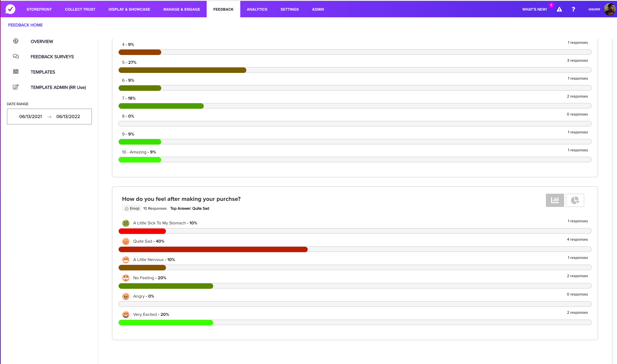Click the Feedback Surveys chat bubbles icon

(x=16, y=56)
